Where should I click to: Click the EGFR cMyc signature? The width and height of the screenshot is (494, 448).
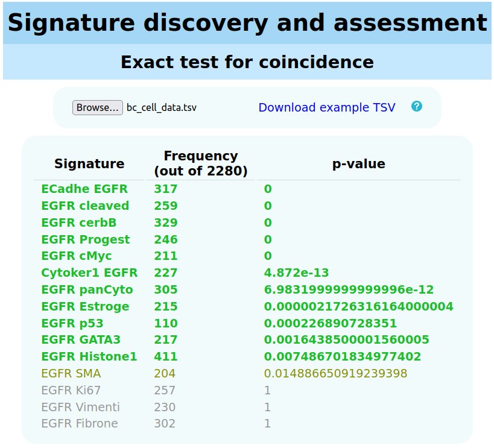[77, 256]
